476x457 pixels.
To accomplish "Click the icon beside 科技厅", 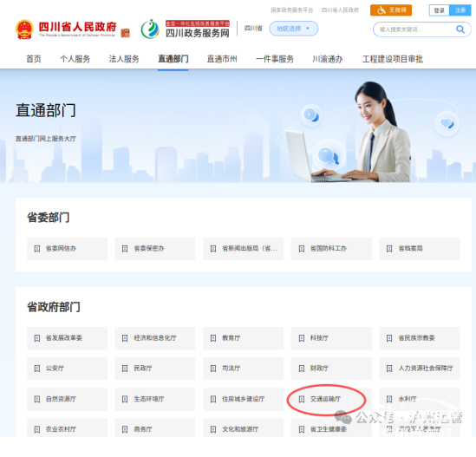I will coord(302,338).
